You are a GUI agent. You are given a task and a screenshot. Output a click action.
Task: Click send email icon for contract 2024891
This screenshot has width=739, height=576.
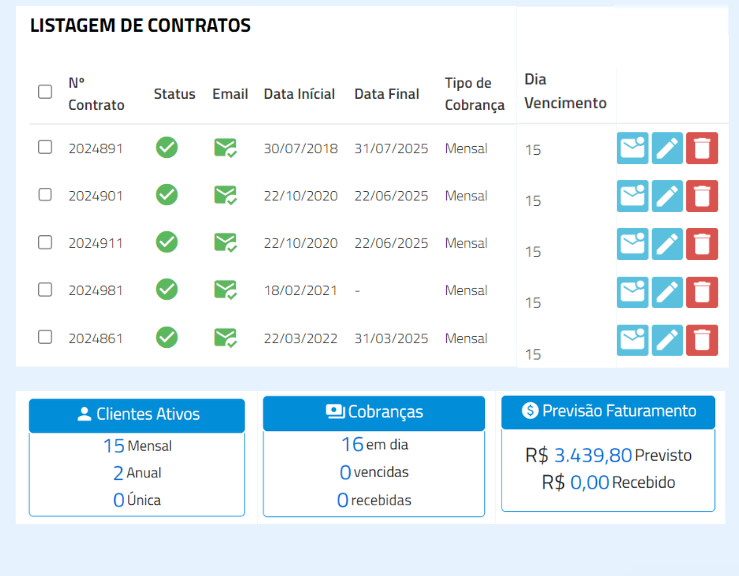pos(632,148)
